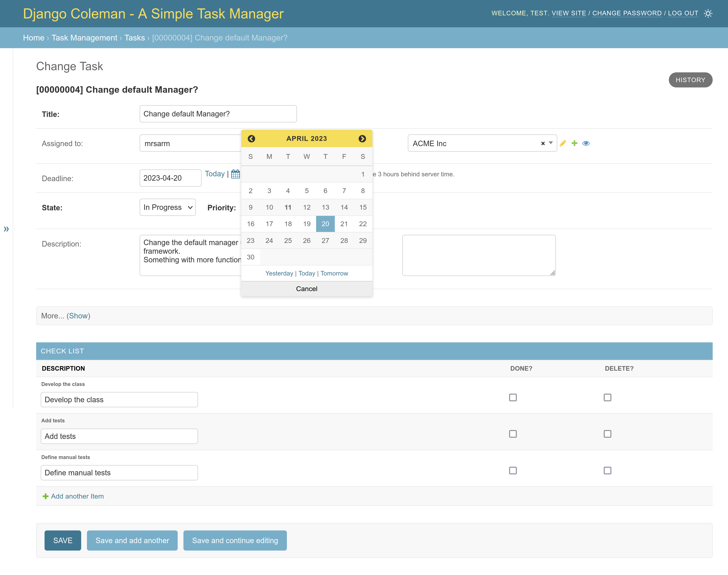This screenshot has width=728, height=575.
Task: Select April 20 from the calendar
Action: click(x=326, y=223)
